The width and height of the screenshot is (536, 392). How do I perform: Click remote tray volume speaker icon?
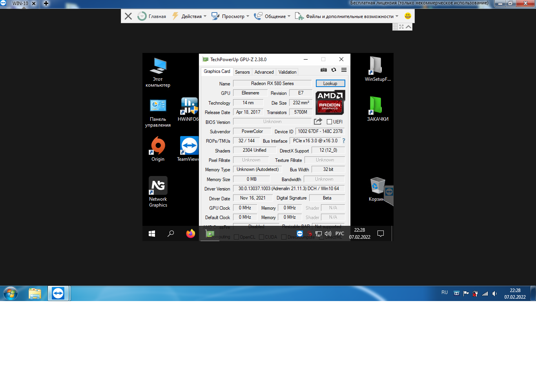(x=328, y=234)
